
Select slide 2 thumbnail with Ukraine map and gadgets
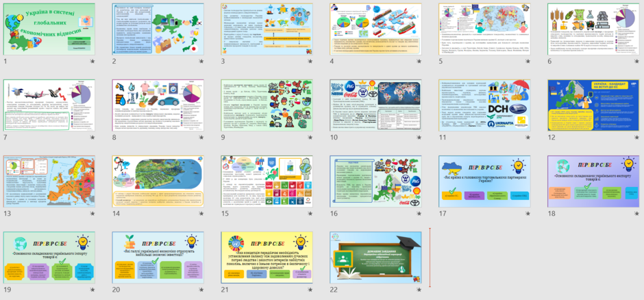tap(158, 29)
